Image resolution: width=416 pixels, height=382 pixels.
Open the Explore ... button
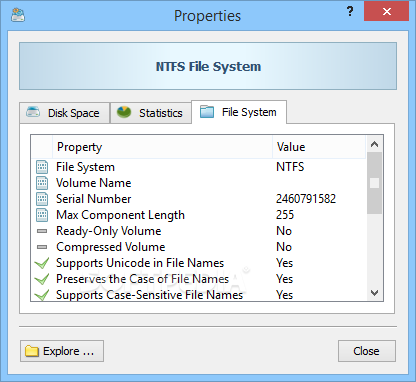click(x=62, y=351)
